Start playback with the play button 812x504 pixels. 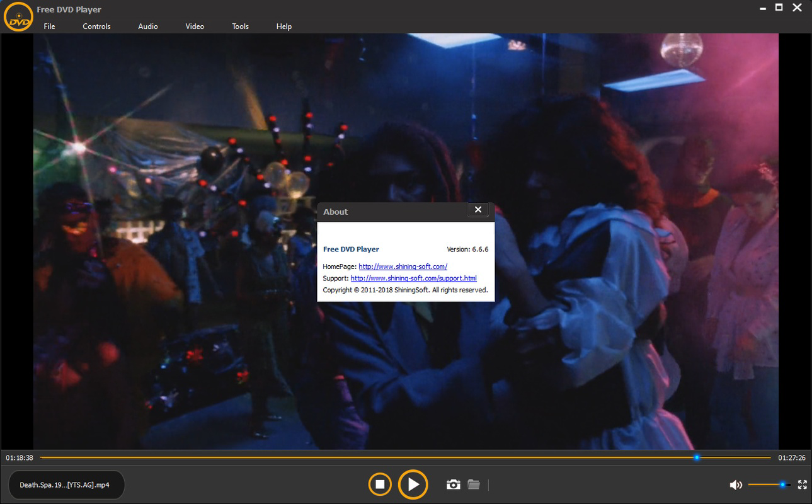[x=413, y=484]
